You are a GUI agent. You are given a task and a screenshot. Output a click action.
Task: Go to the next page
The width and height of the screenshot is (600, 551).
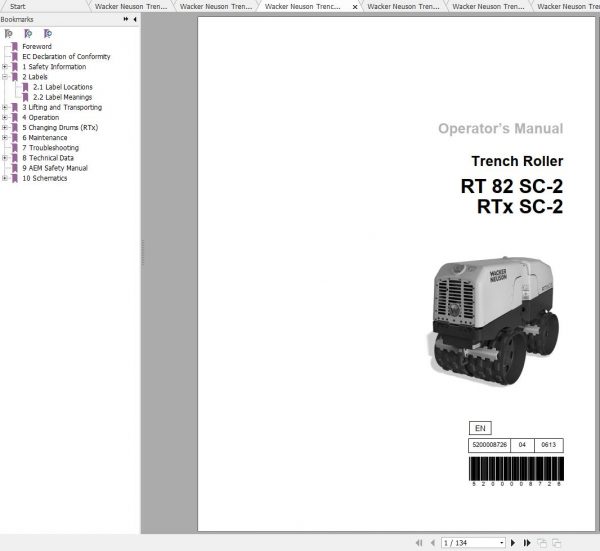513,543
